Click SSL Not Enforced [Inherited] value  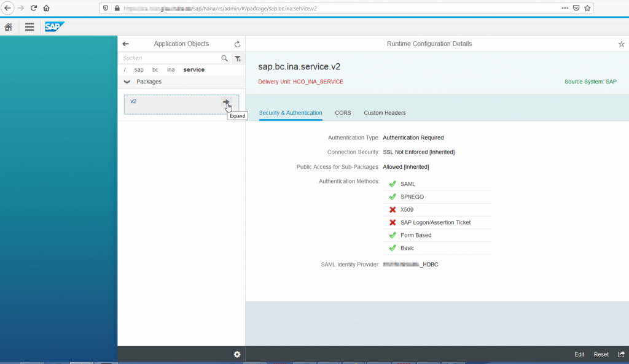[419, 152]
